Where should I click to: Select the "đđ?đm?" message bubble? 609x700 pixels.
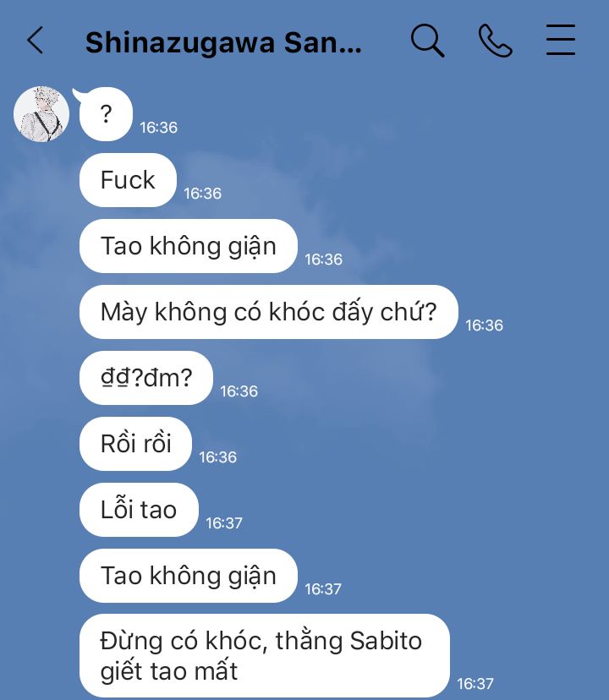pyautogui.click(x=146, y=378)
